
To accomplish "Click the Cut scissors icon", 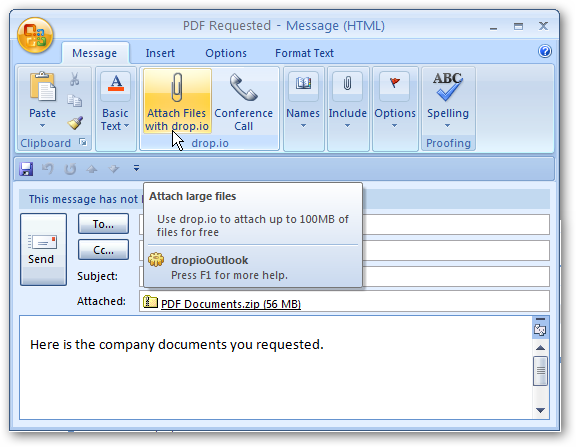I will pyautogui.click(x=75, y=79).
